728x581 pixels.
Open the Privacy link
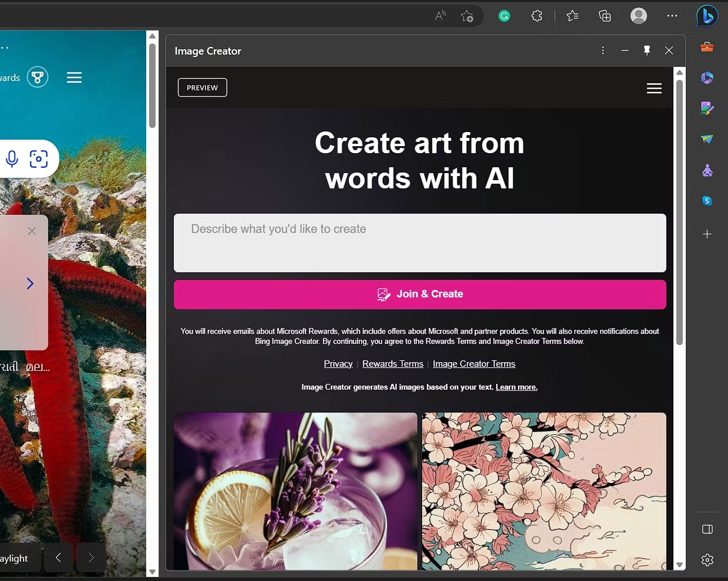coord(338,364)
